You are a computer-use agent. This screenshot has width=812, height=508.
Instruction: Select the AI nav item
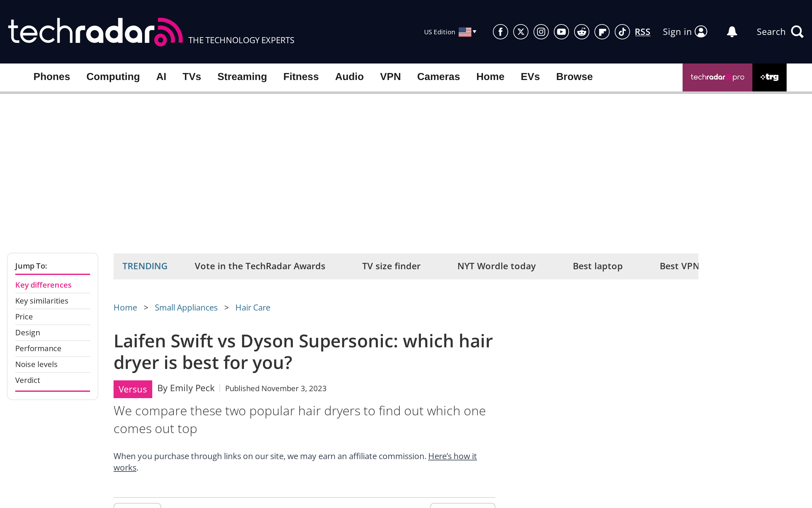click(161, 77)
